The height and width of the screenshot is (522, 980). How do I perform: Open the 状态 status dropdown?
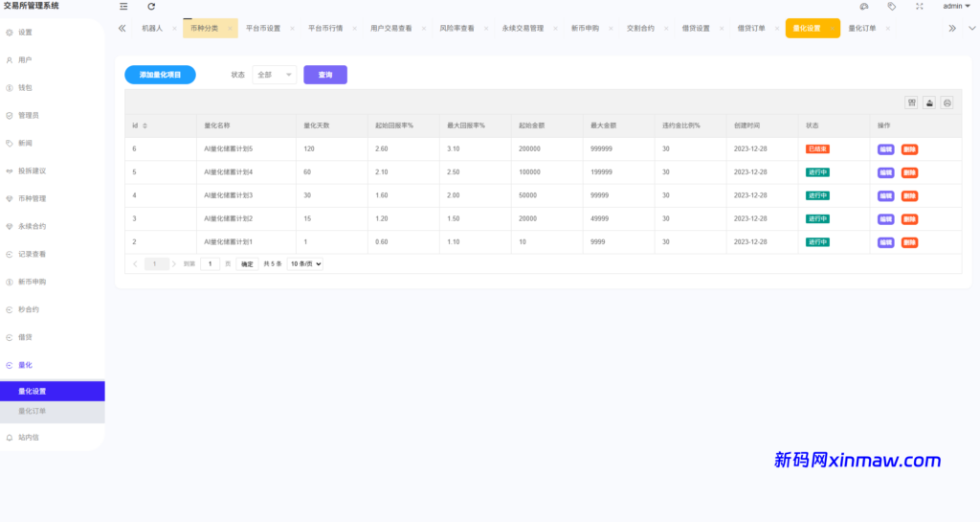click(x=275, y=75)
